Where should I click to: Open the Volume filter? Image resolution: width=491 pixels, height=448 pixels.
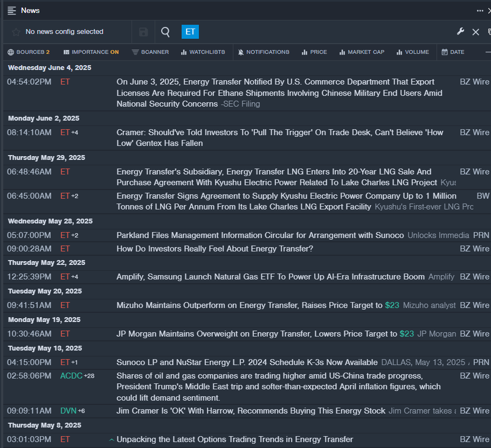pos(413,52)
